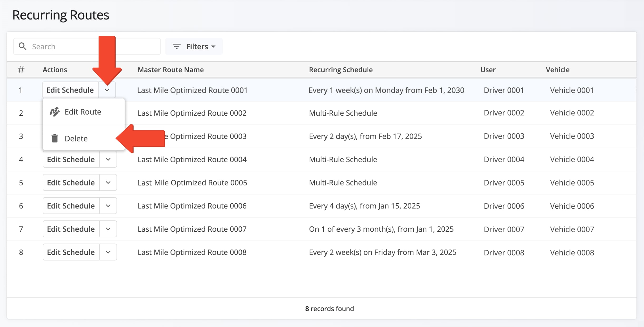Click 'Driver 0005' cell
Image resolution: width=644 pixels, height=327 pixels.
(x=504, y=183)
